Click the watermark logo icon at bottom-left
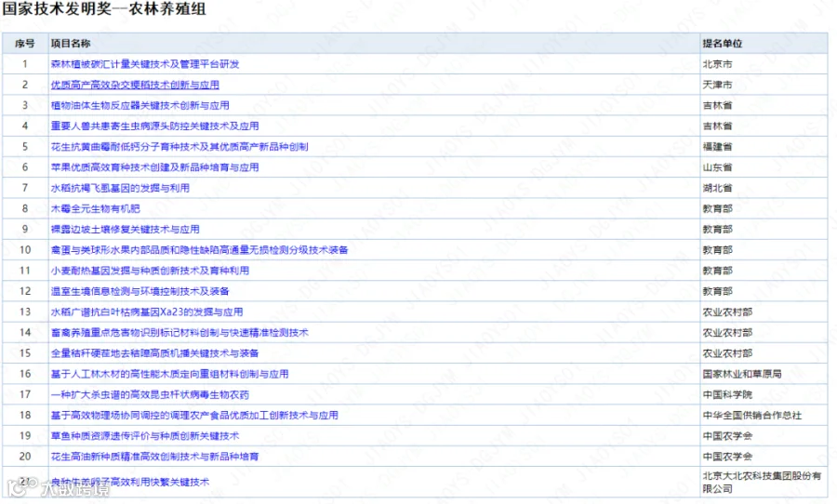This screenshot has width=837, height=504. (22, 487)
